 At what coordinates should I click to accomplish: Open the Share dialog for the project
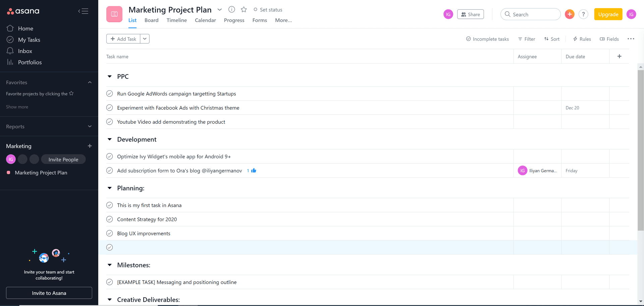click(x=470, y=14)
